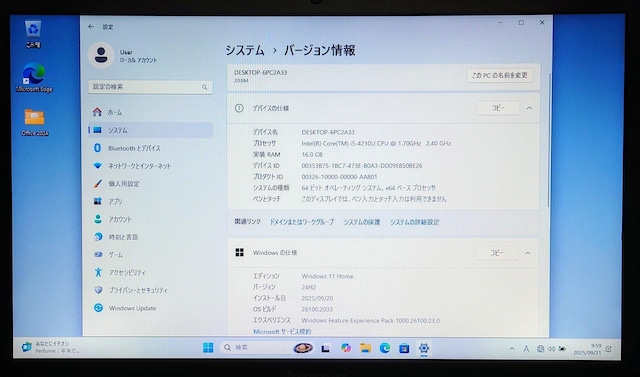Open the notification bell icon
640x377 pixels.
609,349
